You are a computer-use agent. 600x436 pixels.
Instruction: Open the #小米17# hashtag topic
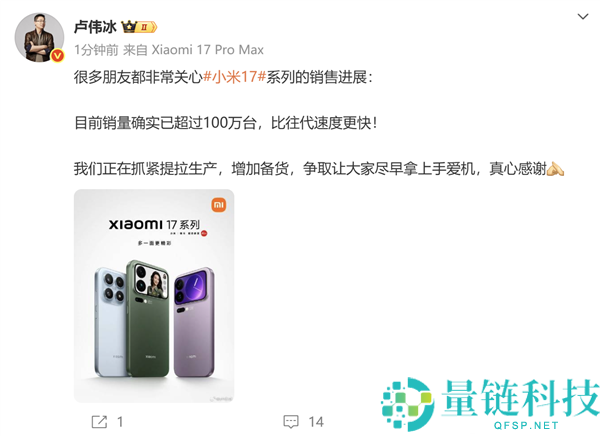click(234, 77)
